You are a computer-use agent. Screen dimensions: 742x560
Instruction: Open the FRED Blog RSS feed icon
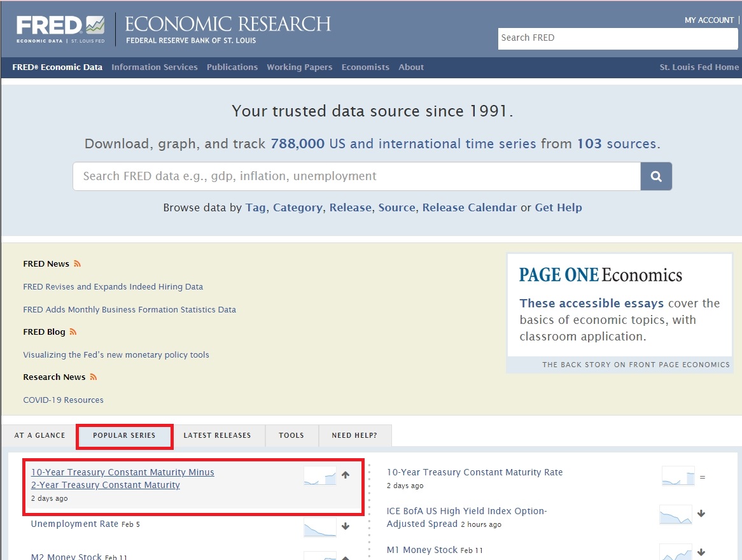pyautogui.click(x=73, y=332)
